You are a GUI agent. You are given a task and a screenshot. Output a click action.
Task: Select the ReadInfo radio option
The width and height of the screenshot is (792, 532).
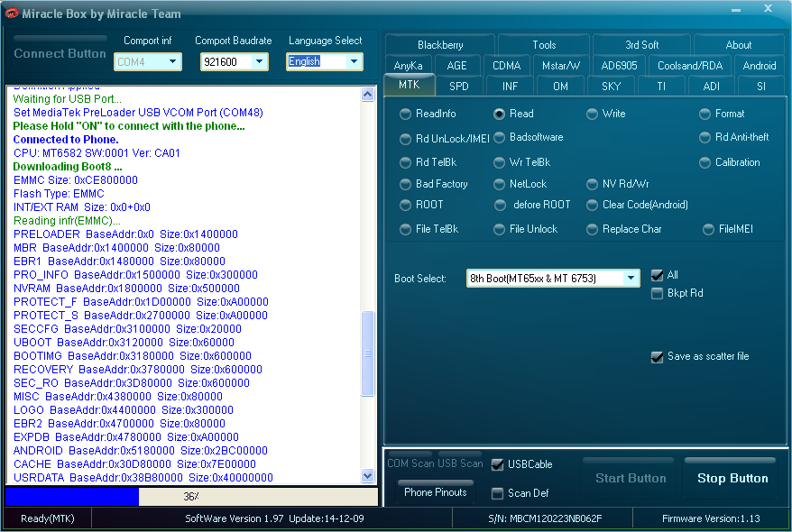(x=405, y=115)
